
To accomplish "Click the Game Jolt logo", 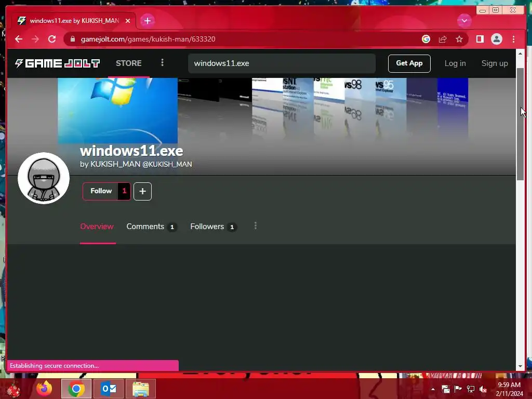I will 57,63.
